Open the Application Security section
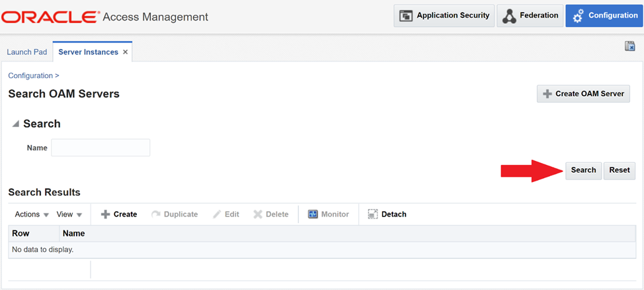This screenshot has width=644, height=290. pos(444,16)
